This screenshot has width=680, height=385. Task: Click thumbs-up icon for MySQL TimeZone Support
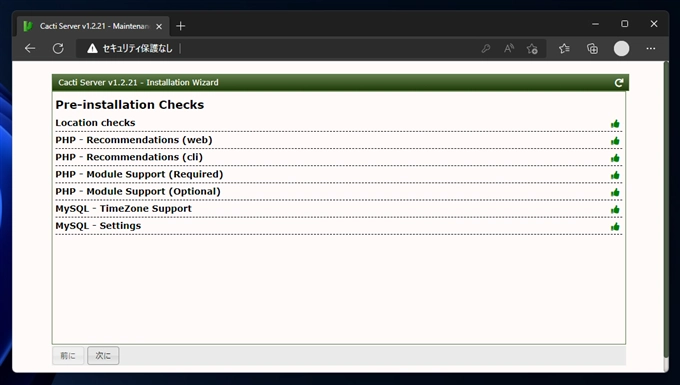(x=615, y=210)
